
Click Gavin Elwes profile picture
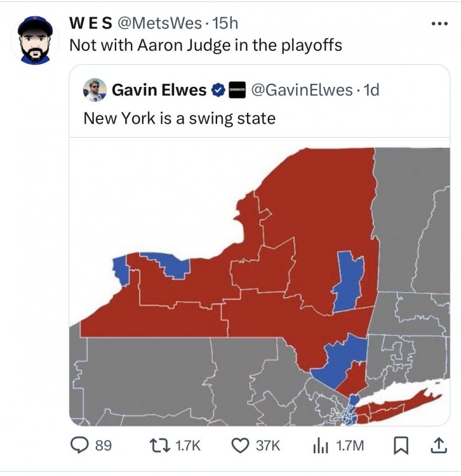(95, 90)
